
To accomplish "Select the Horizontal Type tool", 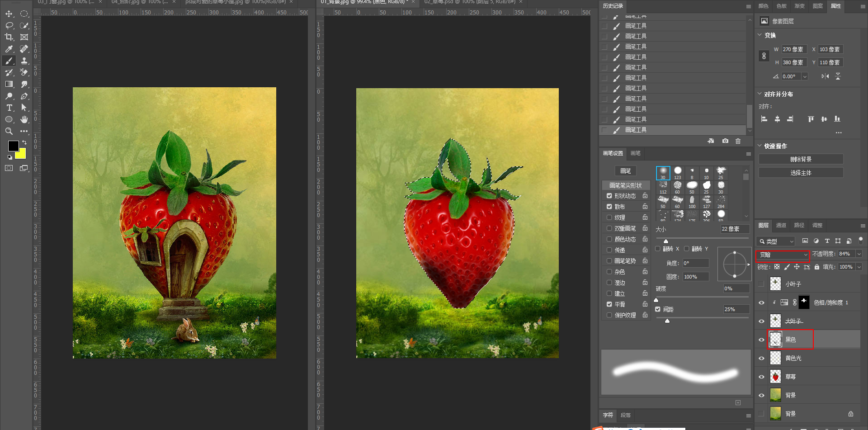I will click(9, 108).
